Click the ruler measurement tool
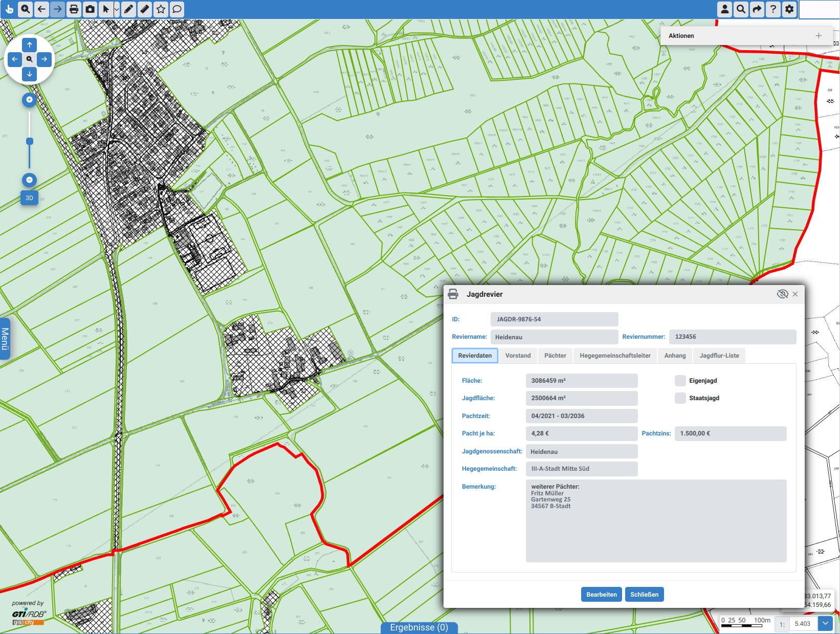Image resolution: width=840 pixels, height=634 pixels. (145, 9)
